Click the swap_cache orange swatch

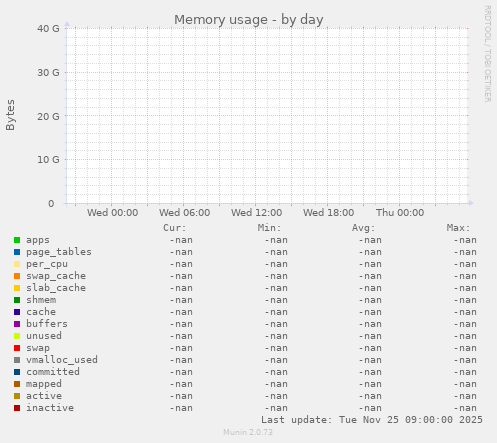click(17, 276)
